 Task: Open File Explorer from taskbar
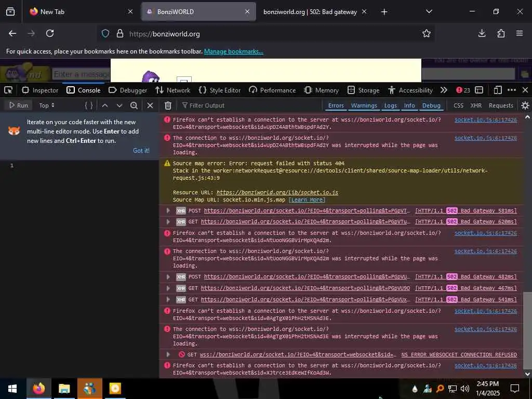[64, 389]
